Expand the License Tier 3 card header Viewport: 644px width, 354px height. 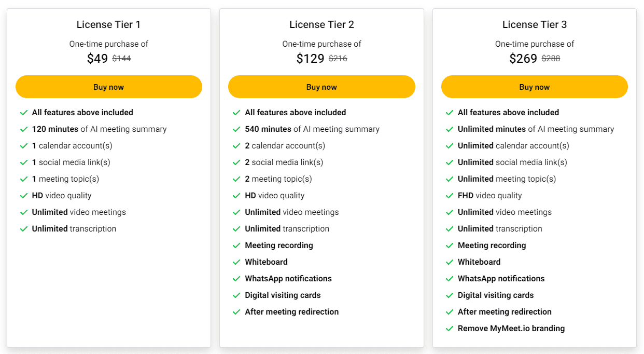click(535, 24)
